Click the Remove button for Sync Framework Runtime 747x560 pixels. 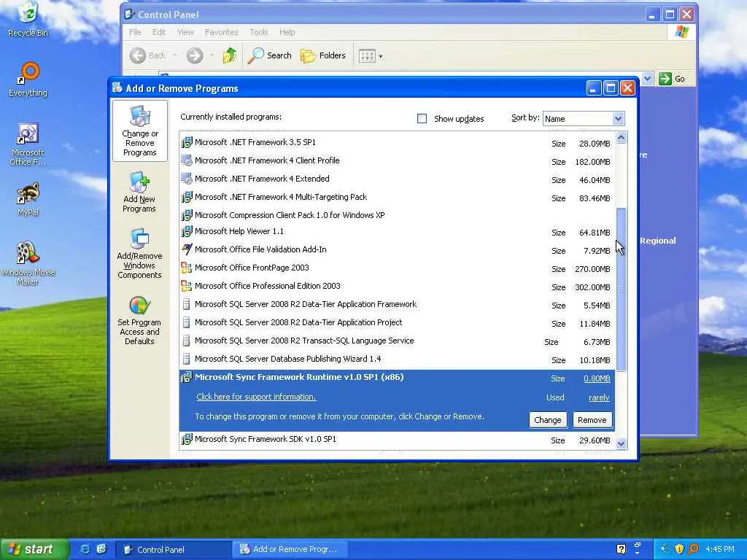592,420
